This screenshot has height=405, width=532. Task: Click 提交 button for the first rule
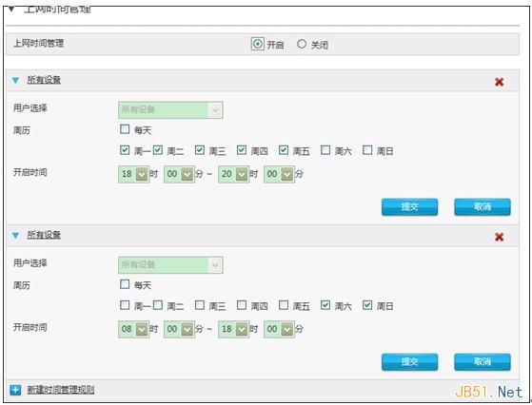click(409, 206)
